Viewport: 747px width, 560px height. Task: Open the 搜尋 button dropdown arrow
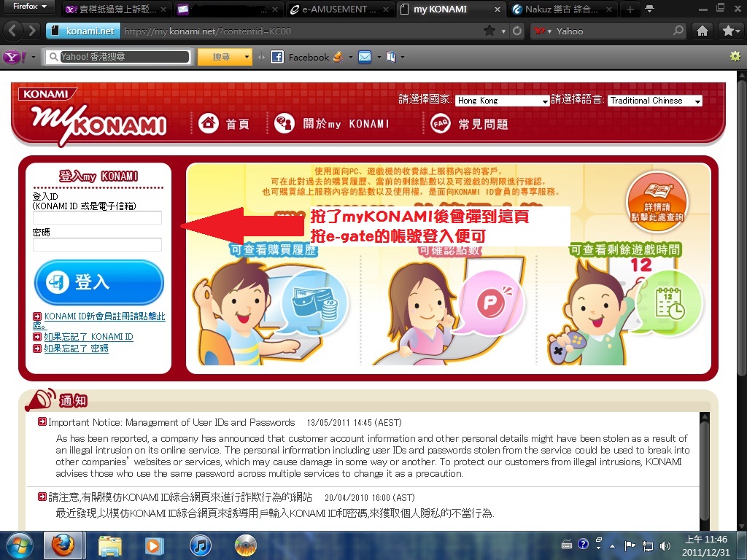pos(247,57)
